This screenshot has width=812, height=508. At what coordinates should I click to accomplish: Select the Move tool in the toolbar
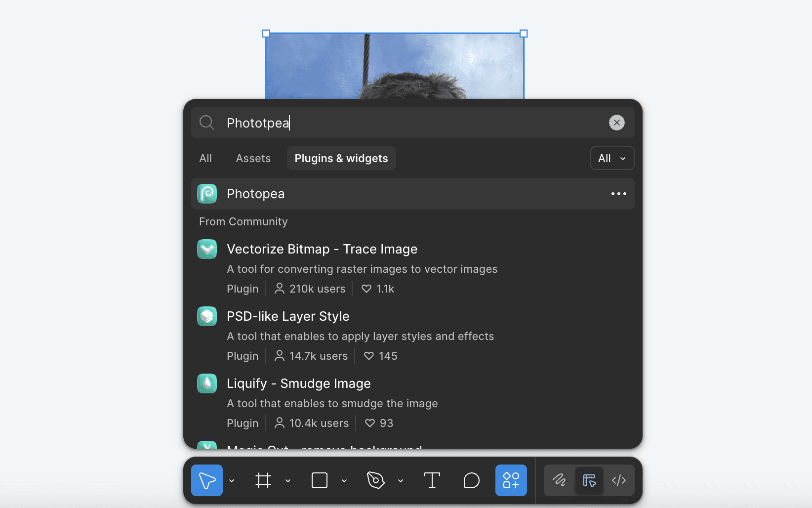tap(207, 480)
